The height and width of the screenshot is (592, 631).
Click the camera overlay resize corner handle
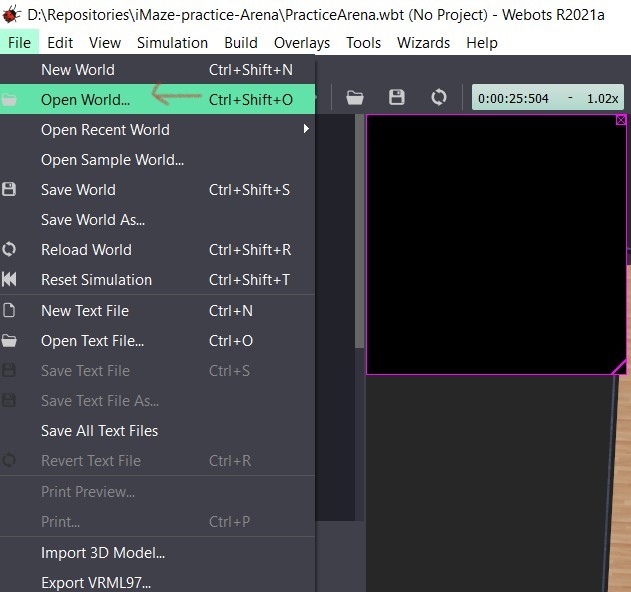coord(620,367)
